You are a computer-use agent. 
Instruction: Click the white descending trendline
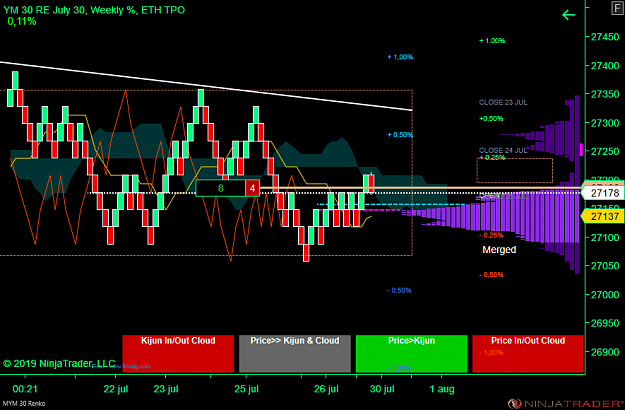(x=206, y=86)
